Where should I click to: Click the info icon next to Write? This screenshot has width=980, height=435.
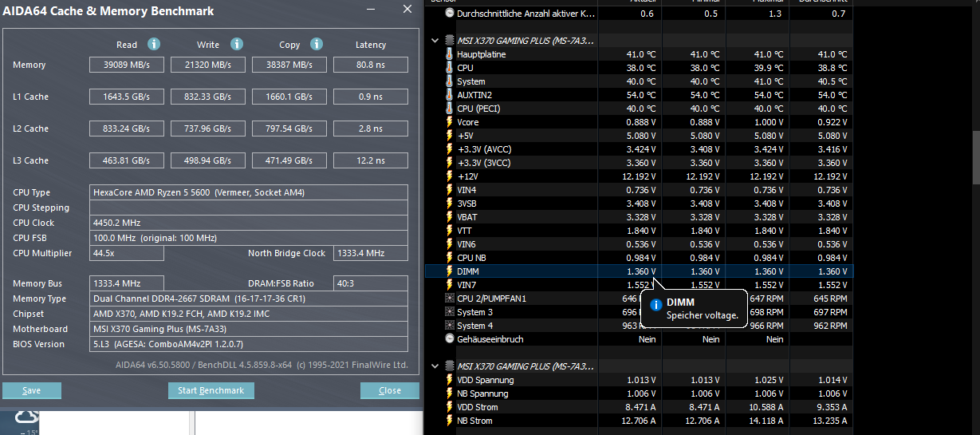click(237, 44)
